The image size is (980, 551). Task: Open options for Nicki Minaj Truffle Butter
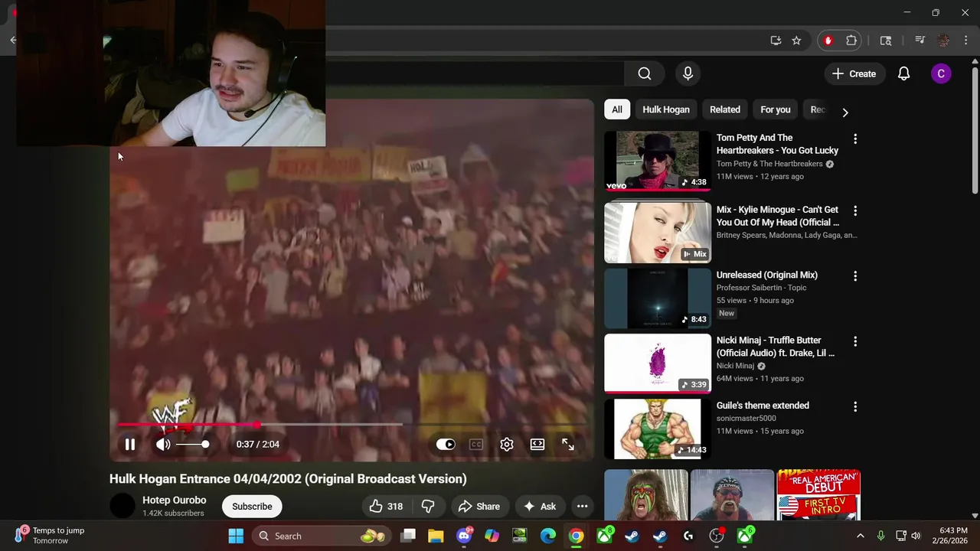point(855,341)
